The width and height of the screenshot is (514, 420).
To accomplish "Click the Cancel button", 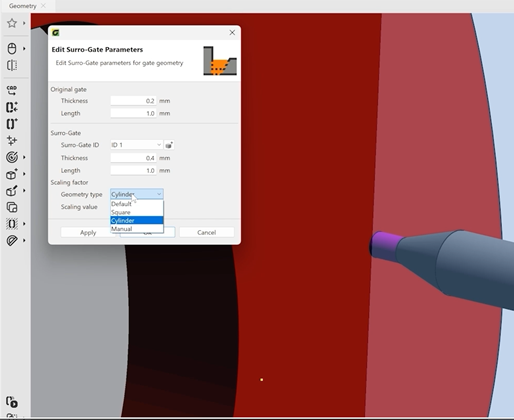I will point(207,232).
